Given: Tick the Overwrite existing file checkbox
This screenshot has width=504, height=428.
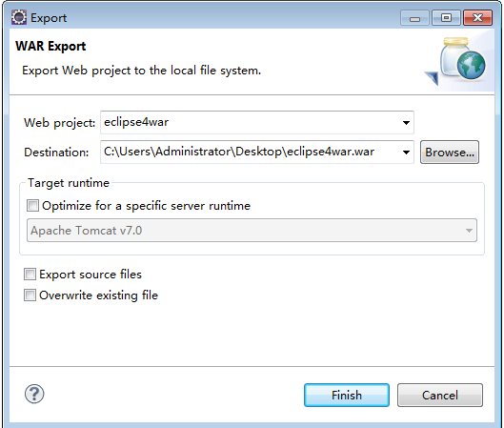Looking at the screenshot, I should click(x=30, y=295).
